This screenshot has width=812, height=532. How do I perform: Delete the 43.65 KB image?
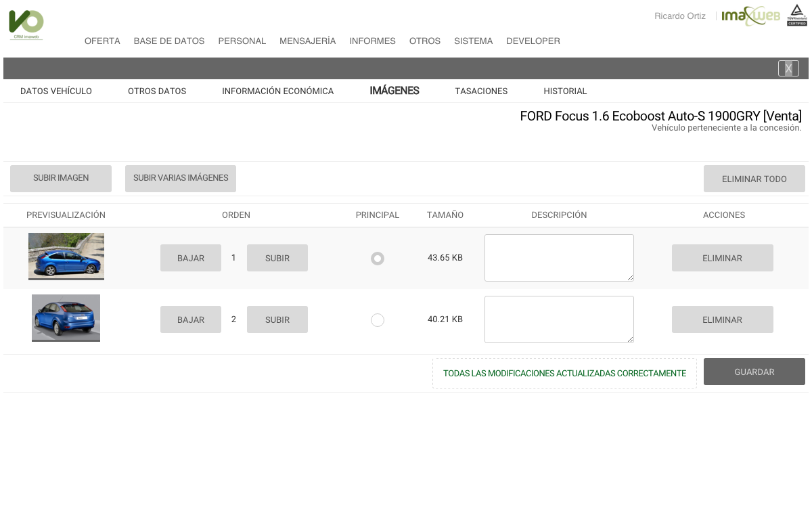click(723, 258)
